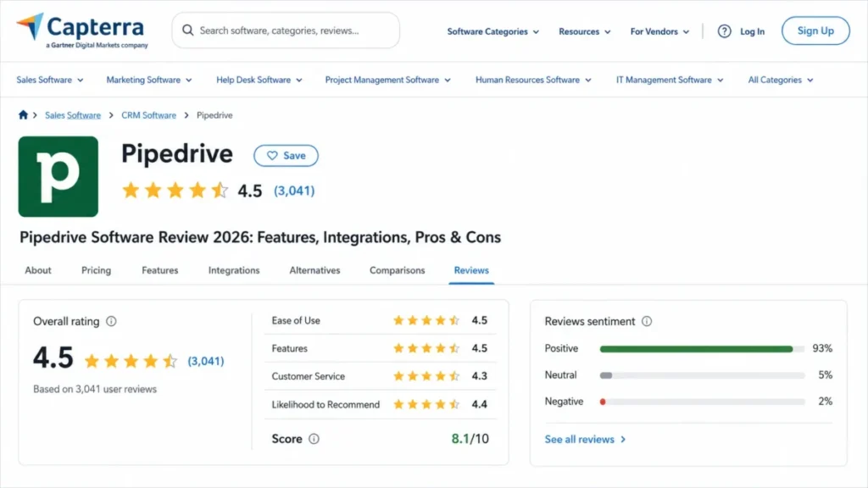Open Human Resources Software menu

pos(533,80)
